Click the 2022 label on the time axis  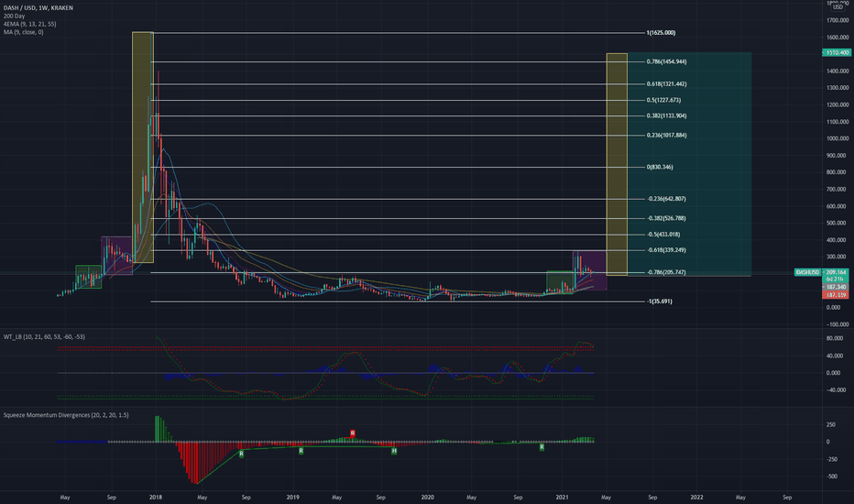click(696, 497)
